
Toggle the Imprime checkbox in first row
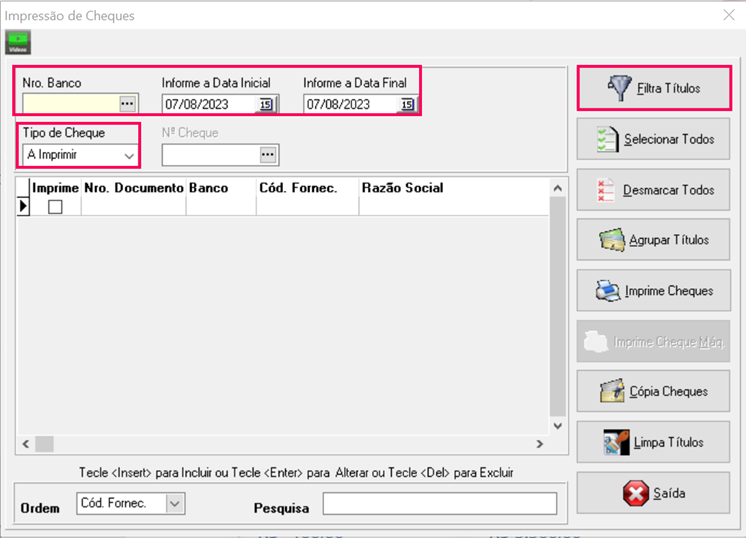(55, 206)
